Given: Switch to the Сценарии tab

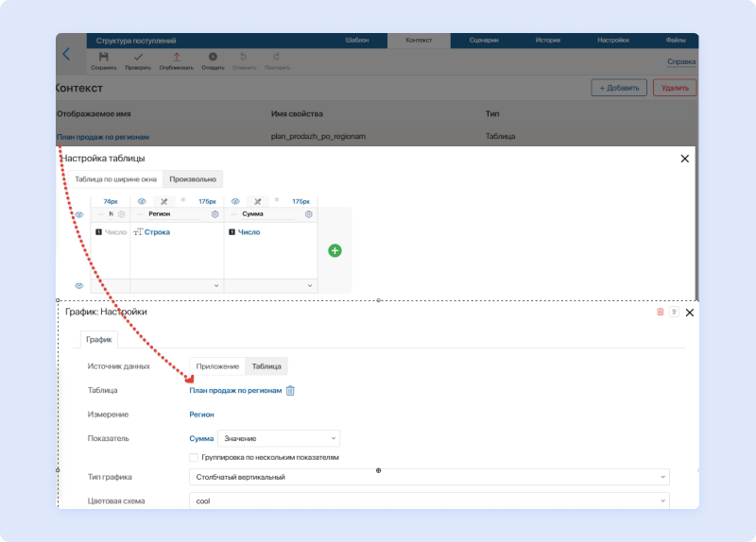Looking at the screenshot, I should (482, 41).
